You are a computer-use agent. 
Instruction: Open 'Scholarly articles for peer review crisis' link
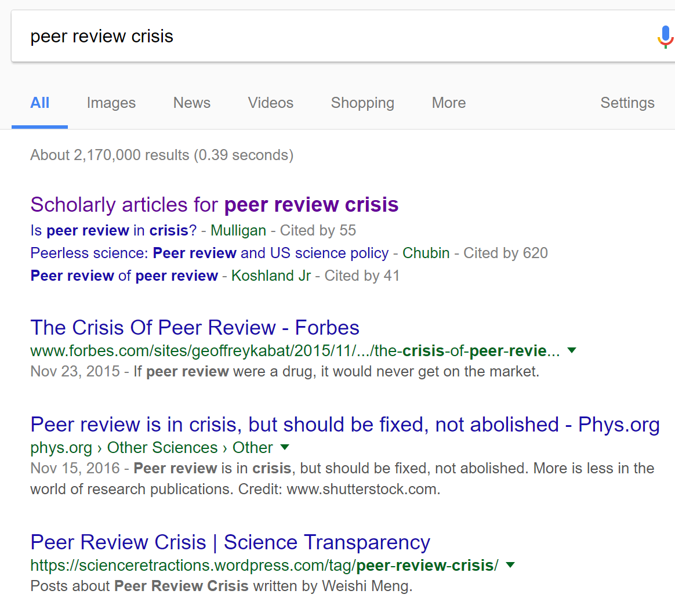click(214, 205)
